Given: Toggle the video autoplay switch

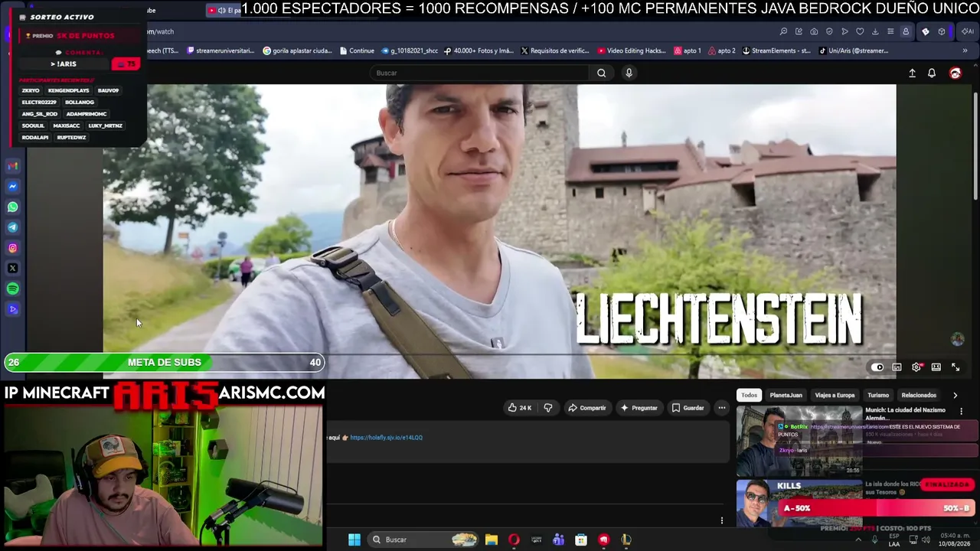Looking at the screenshot, I should pos(877,367).
